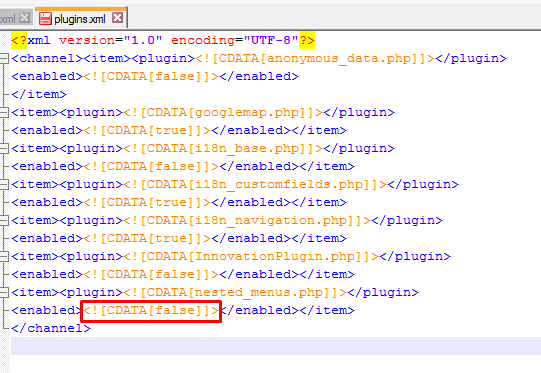Collapse the fold marker on the i18n_navigation.php line
Screen dimensions: 541x373
(x=3, y=220)
